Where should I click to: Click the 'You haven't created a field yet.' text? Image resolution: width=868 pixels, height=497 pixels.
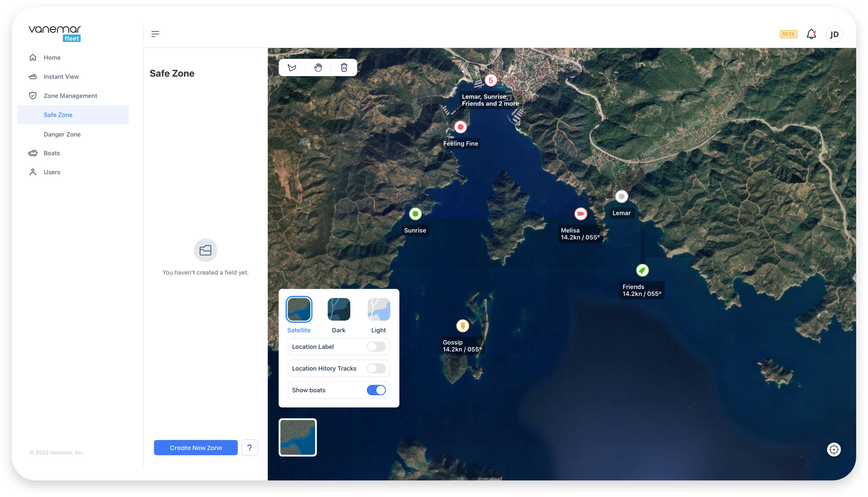(206, 272)
